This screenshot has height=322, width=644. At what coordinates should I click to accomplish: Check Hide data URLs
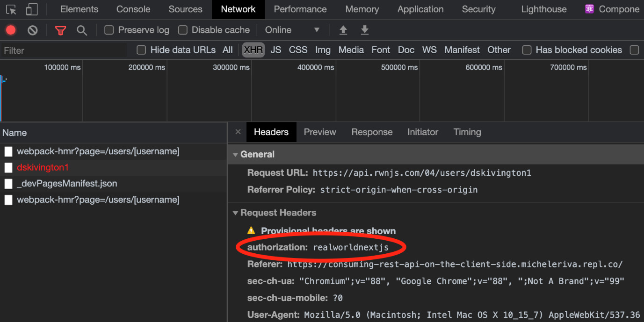pyautogui.click(x=141, y=50)
